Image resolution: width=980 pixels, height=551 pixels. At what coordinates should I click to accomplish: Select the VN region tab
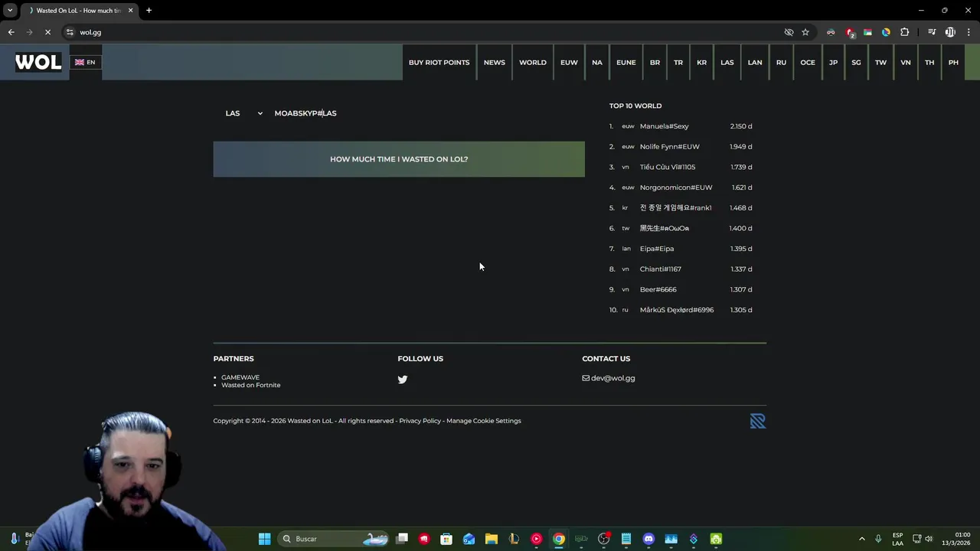[x=906, y=63]
